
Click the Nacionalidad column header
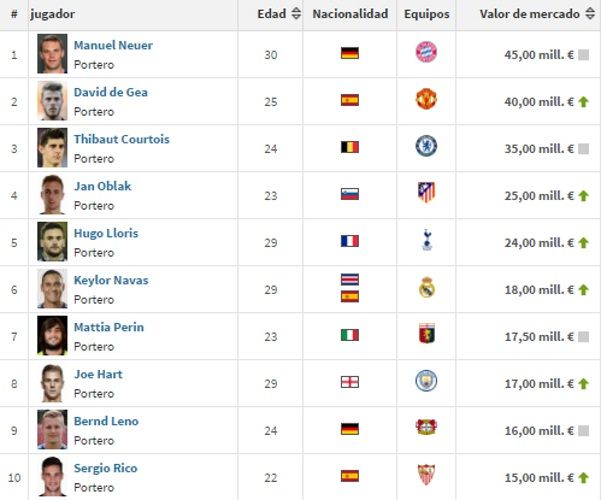coord(350,15)
